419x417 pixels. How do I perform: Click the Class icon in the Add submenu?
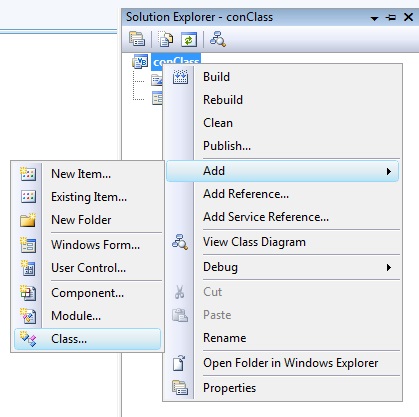coord(28,339)
